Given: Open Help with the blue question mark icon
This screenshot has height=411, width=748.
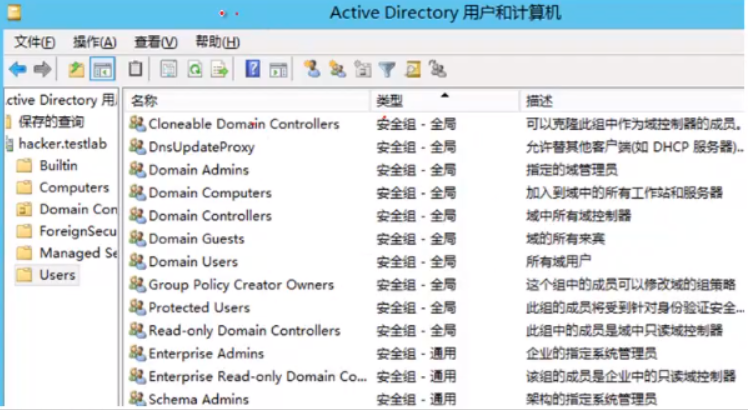Looking at the screenshot, I should pyautogui.click(x=252, y=69).
